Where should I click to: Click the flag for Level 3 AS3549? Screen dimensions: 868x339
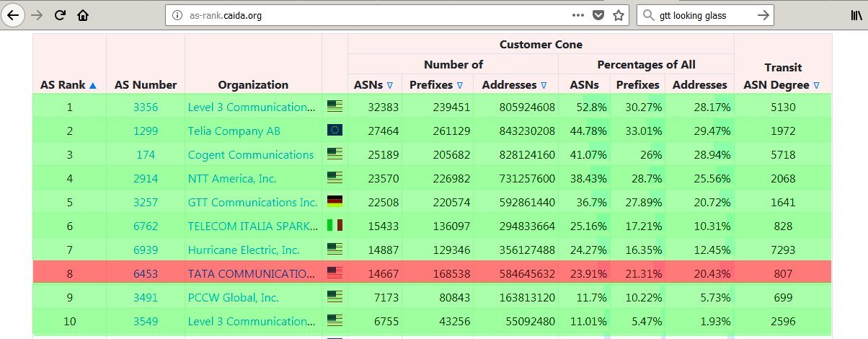[x=335, y=321]
